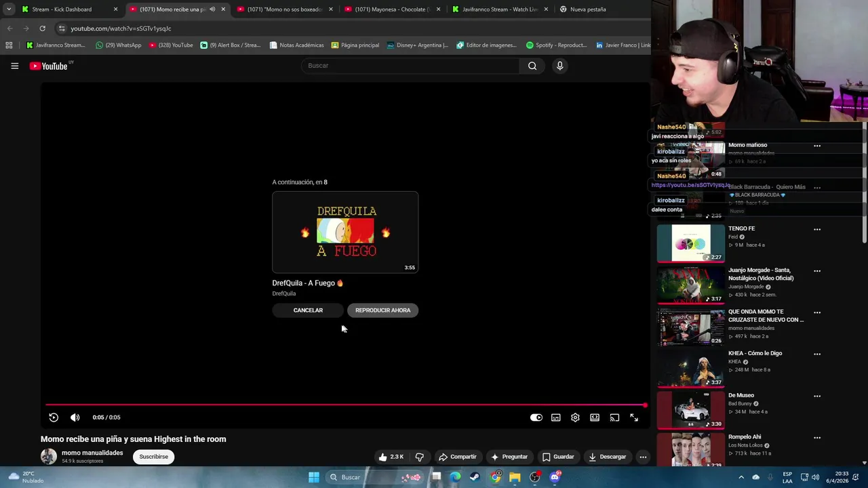Enter full screen mode
This screenshot has width=868, height=488.
click(x=634, y=418)
